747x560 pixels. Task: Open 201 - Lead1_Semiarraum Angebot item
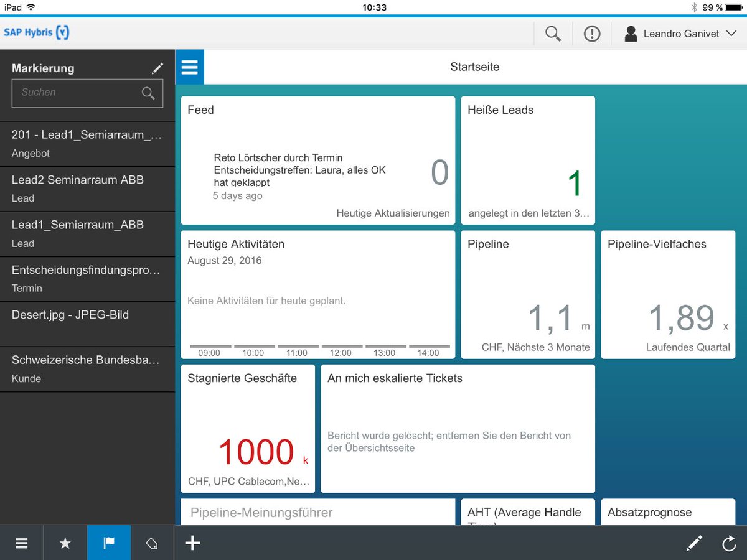click(87, 144)
